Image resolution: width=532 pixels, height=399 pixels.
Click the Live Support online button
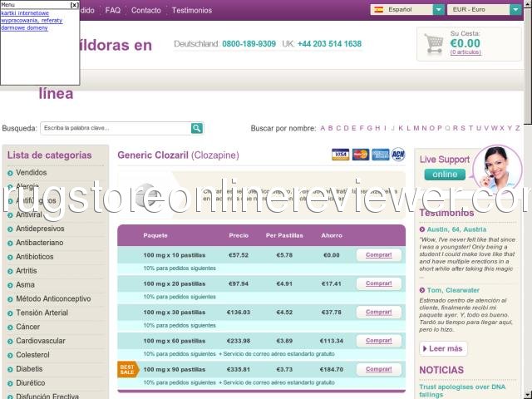click(445, 175)
